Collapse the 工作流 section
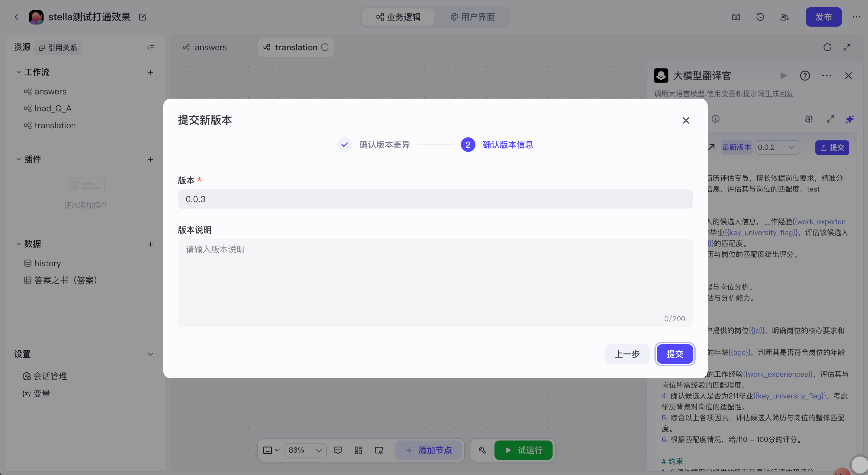The width and height of the screenshot is (868, 475). 18,72
